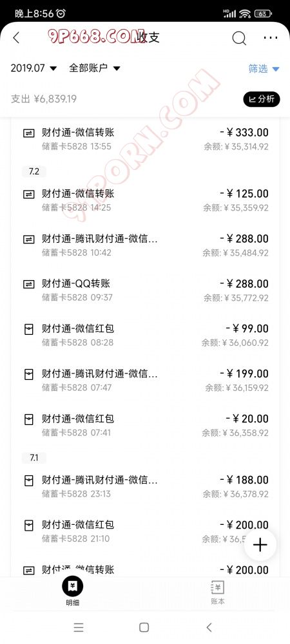This screenshot has height=644, width=290.
Task: Open search with the magnifier icon
Action: [x=239, y=38]
